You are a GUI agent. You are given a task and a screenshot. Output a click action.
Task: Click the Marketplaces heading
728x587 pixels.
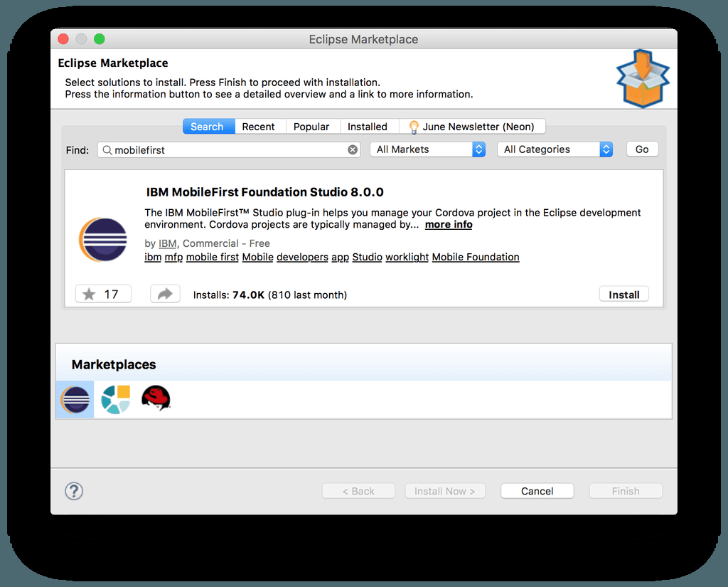coord(114,364)
